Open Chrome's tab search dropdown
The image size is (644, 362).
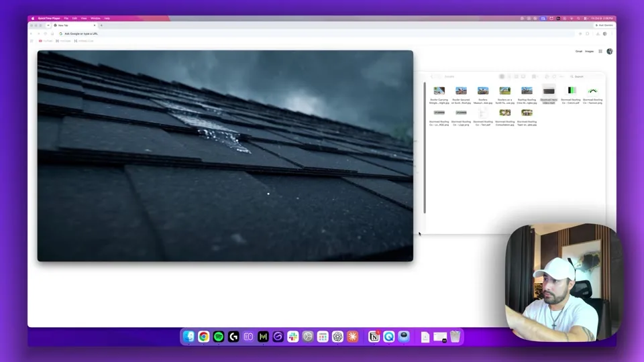pos(48,25)
